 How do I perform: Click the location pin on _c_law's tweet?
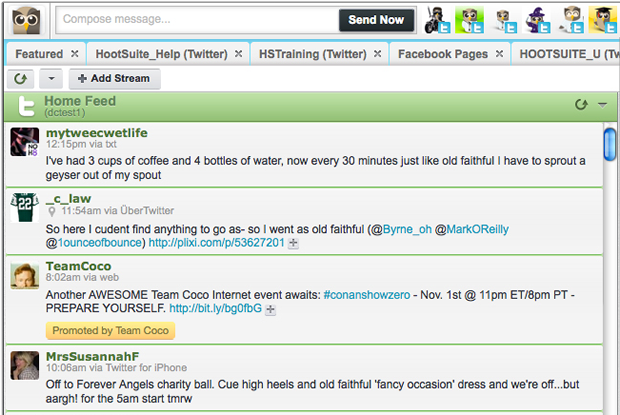(52, 211)
